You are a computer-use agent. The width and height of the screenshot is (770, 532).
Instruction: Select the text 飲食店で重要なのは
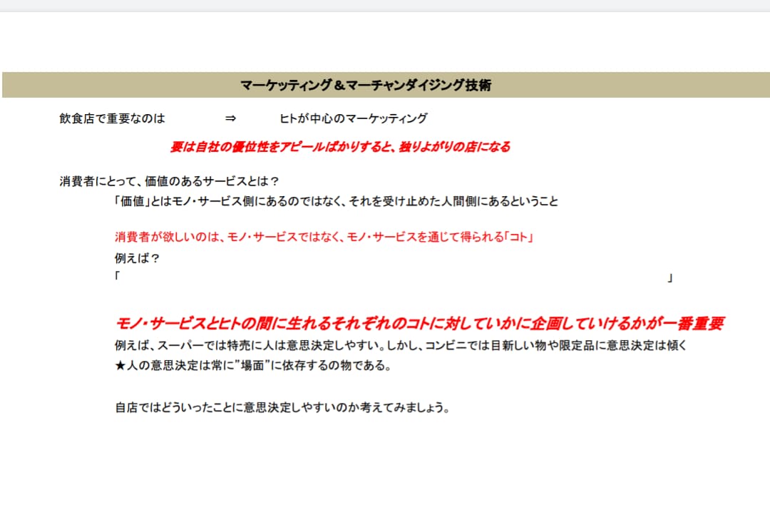pyautogui.click(x=112, y=118)
